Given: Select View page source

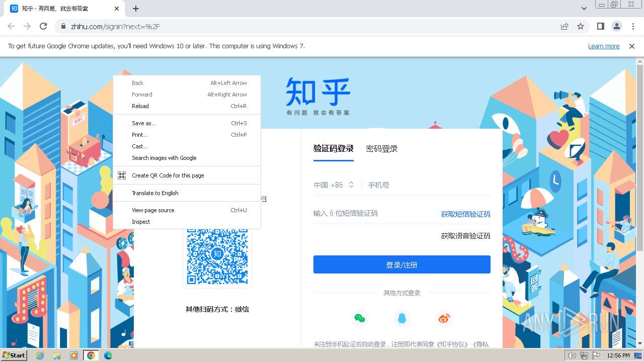Looking at the screenshot, I should [187, 210].
